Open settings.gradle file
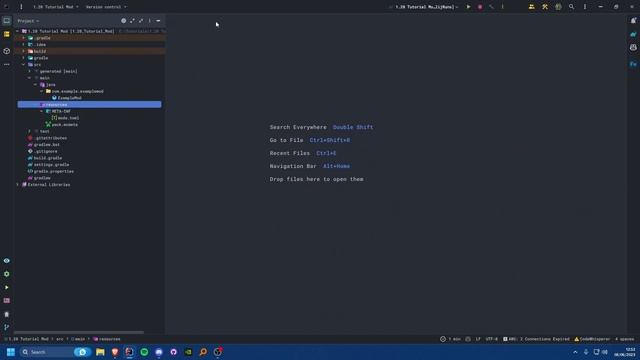The width and height of the screenshot is (640, 360). 51,164
